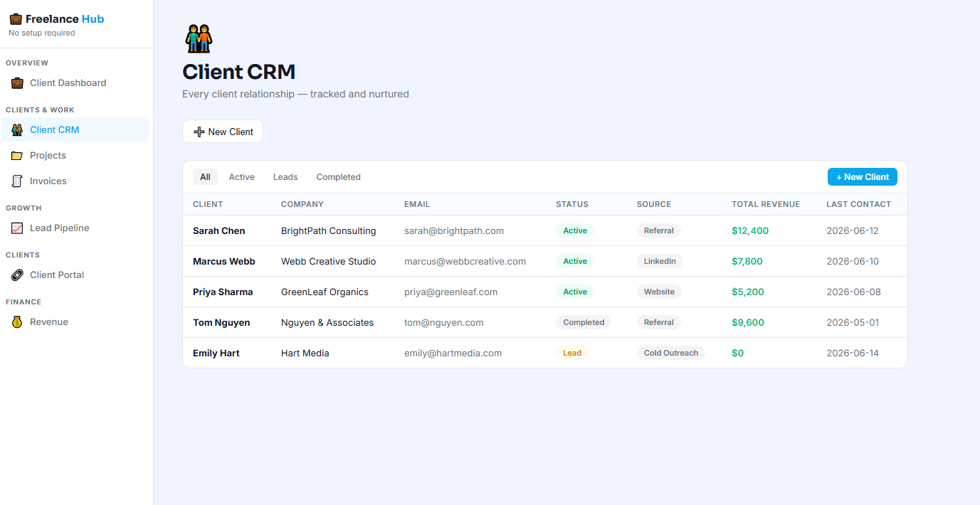
Task: Click the Status column header
Action: pos(572,204)
